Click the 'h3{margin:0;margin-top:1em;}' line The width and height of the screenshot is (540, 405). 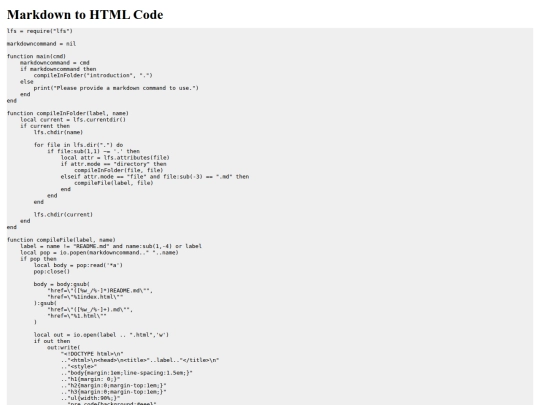click(x=113, y=392)
